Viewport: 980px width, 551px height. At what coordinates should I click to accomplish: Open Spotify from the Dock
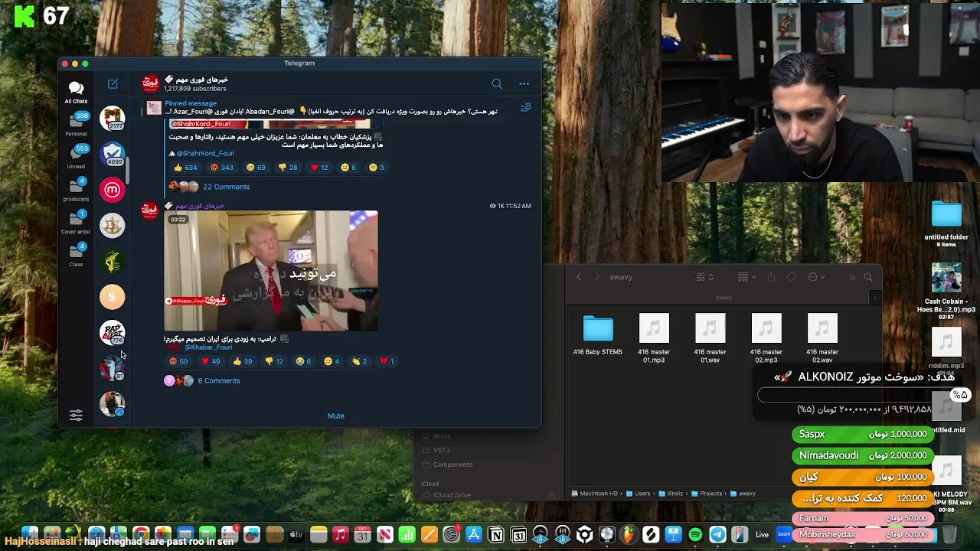click(x=695, y=535)
